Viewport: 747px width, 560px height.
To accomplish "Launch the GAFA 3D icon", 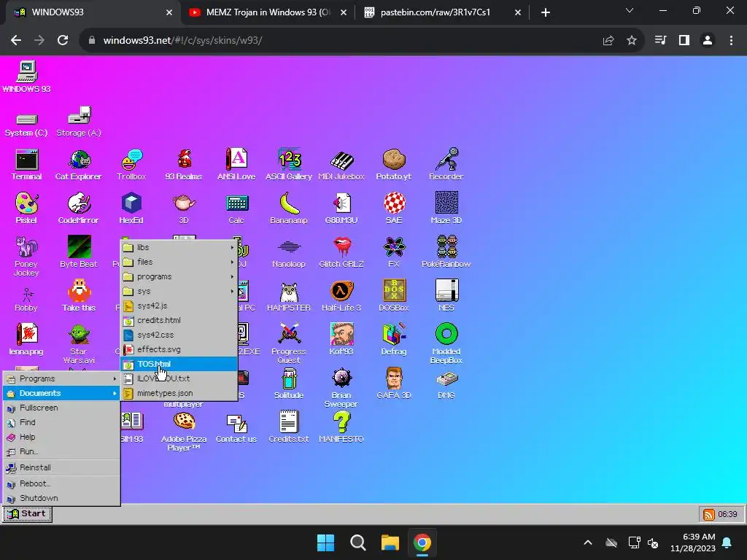I will tap(393, 384).
